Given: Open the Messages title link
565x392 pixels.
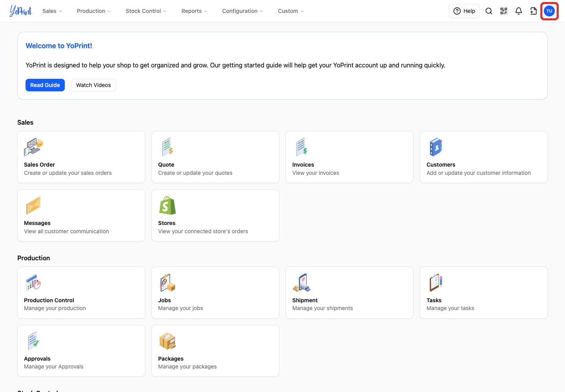Looking at the screenshot, I should point(37,223).
